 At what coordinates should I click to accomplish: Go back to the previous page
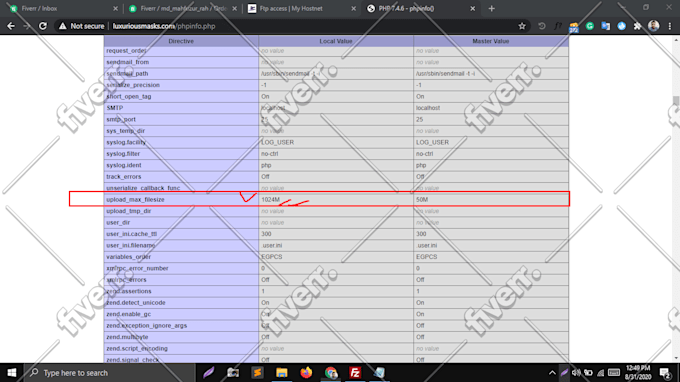pyautogui.click(x=11, y=26)
